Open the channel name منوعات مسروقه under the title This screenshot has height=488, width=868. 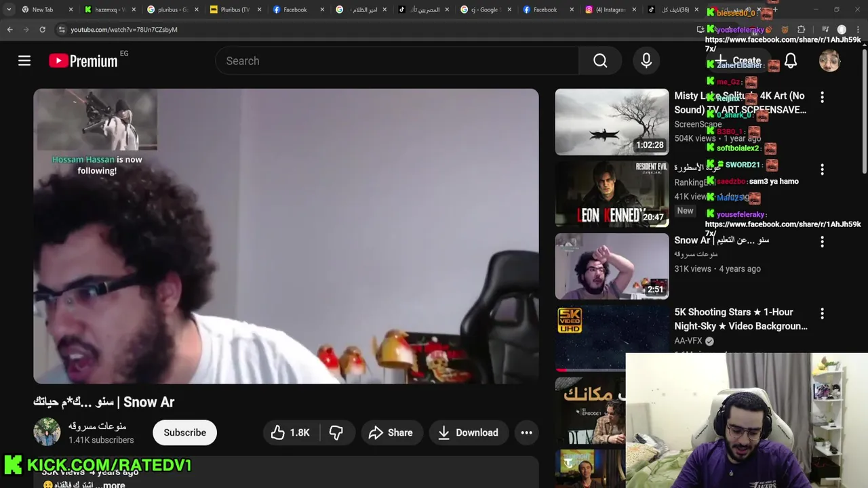[97, 426]
